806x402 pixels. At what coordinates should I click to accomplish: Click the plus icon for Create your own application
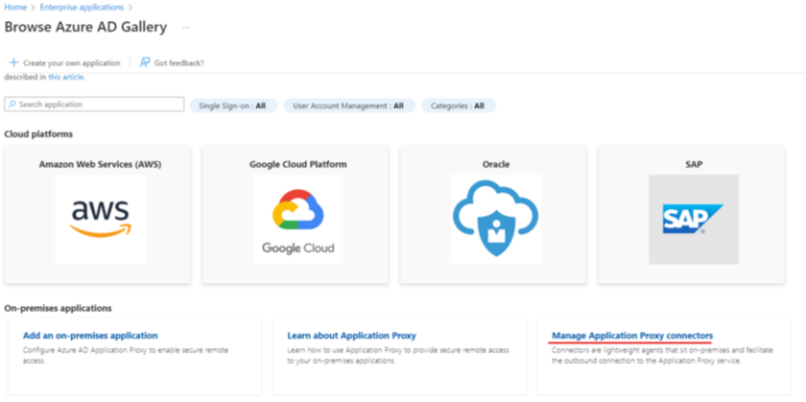click(x=14, y=63)
